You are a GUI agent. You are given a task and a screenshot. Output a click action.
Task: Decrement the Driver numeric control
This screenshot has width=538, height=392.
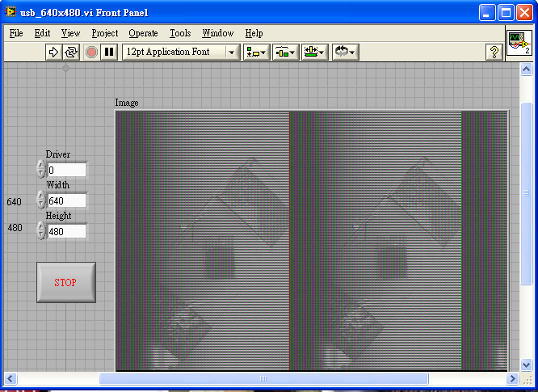pos(41,173)
